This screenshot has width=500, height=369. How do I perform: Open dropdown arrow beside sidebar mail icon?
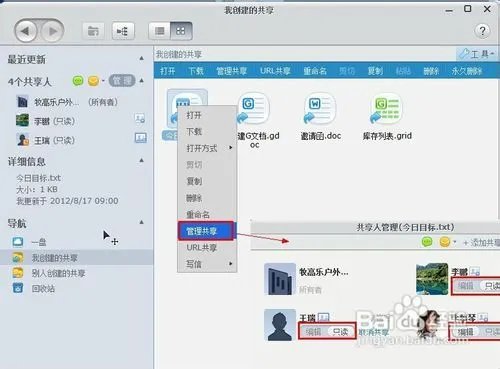coord(103,81)
